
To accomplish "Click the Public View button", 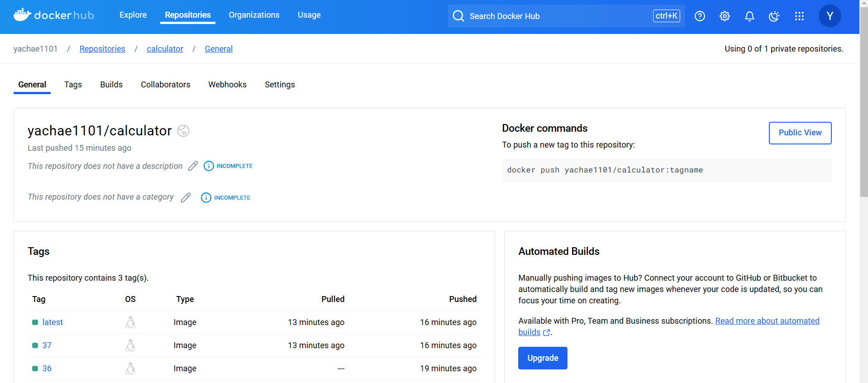I will point(800,133).
